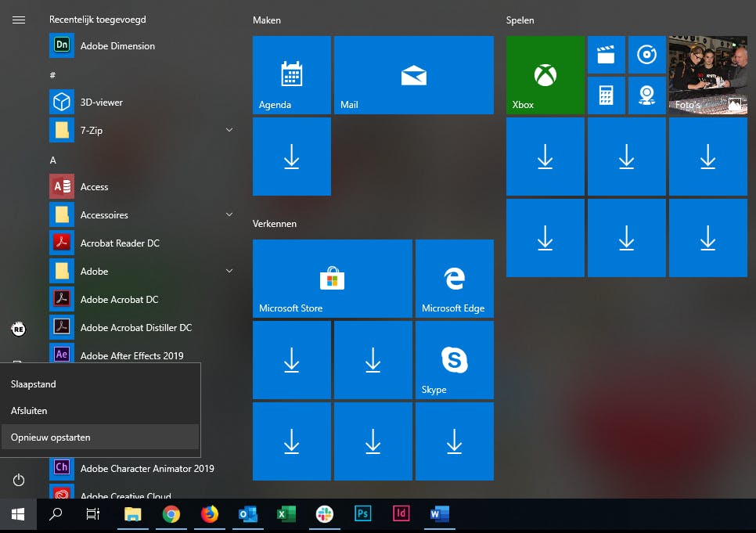Click the Photoshop icon in the taskbar
The width and height of the screenshot is (756, 533).
pos(362,514)
